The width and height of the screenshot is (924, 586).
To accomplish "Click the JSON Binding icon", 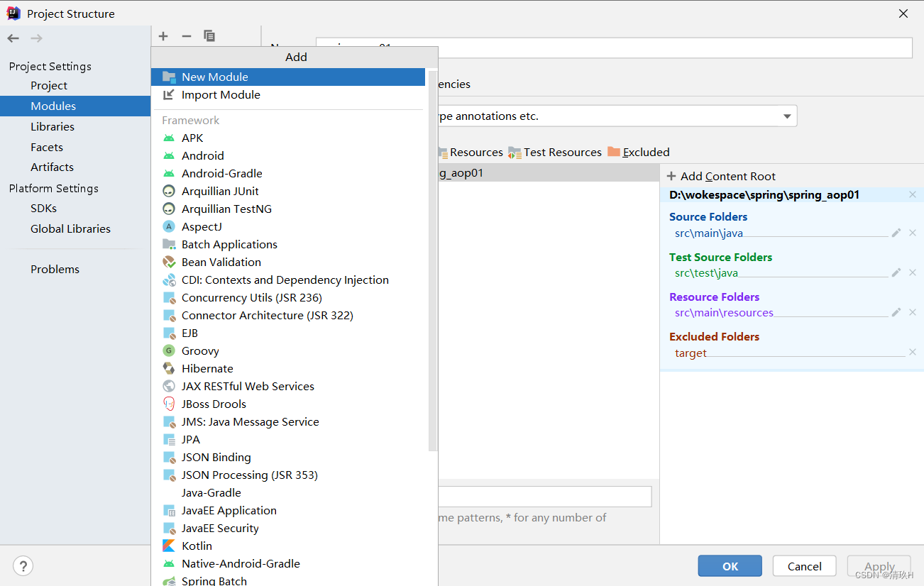I will click(169, 457).
